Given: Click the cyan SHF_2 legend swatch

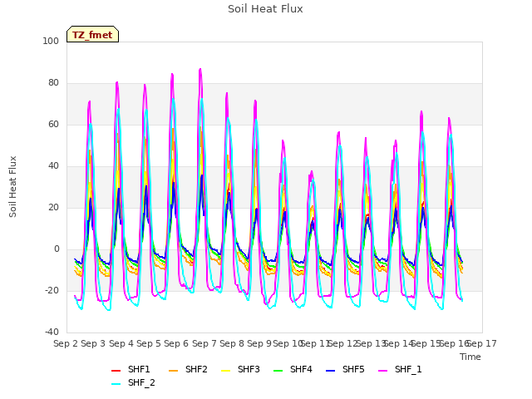Looking at the screenshot, I should click(x=116, y=384).
